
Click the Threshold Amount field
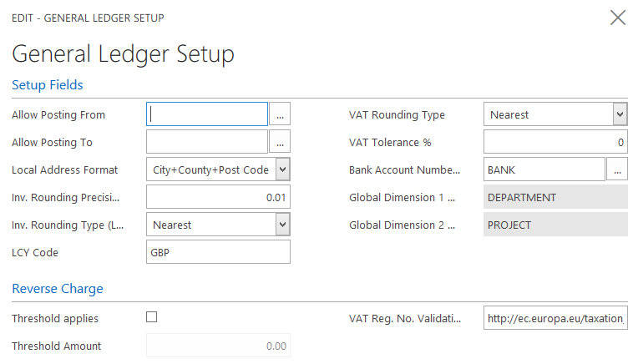(x=218, y=346)
